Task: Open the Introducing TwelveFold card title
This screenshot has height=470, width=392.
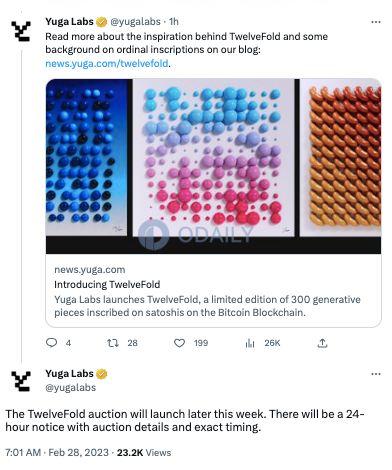Action: point(107,284)
